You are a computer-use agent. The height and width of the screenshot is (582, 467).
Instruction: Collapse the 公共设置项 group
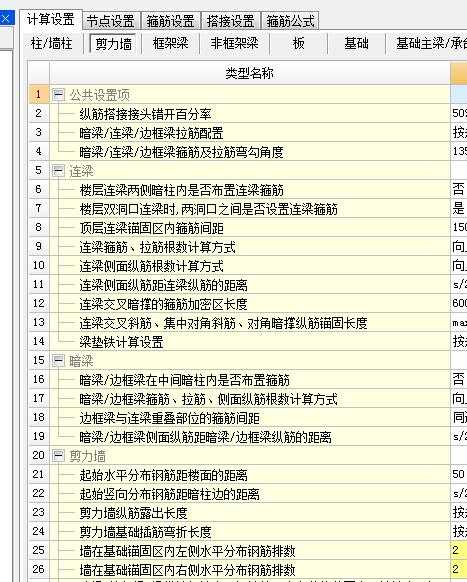[x=58, y=95]
